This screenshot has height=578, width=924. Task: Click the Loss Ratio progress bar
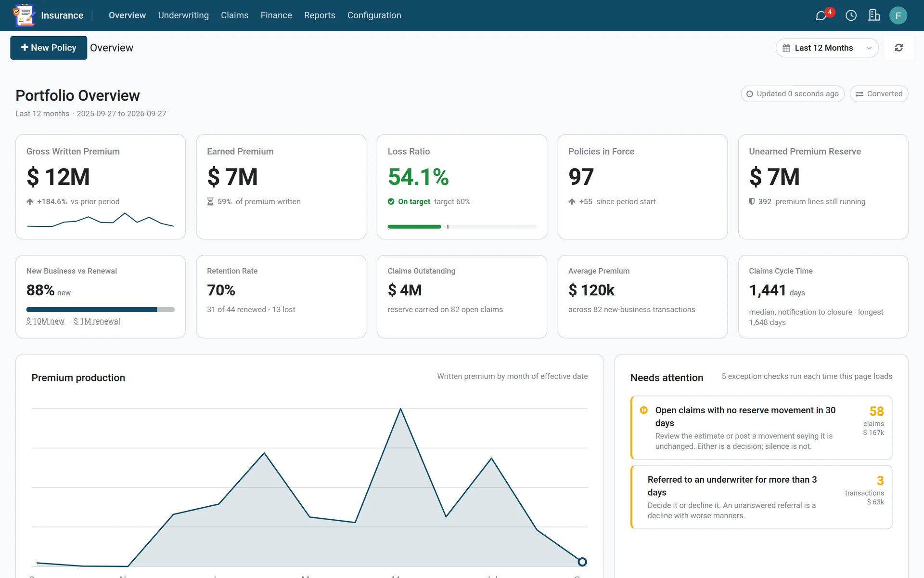[x=462, y=226]
